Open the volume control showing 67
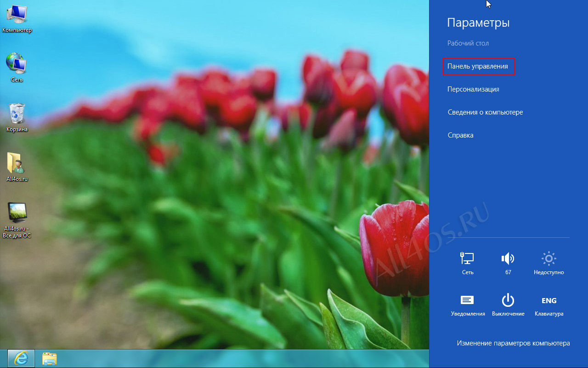Screen dimensions: 588x368 pyautogui.click(x=508, y=264)
